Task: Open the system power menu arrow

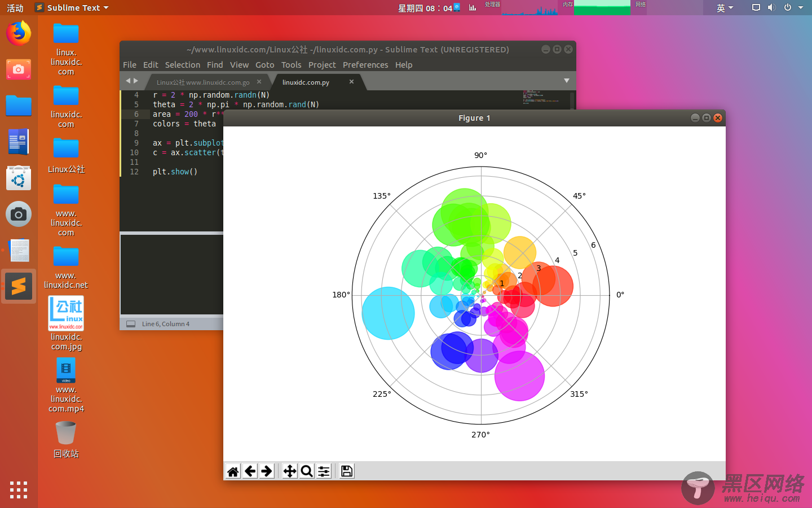Action: click(x=801, y=7)
